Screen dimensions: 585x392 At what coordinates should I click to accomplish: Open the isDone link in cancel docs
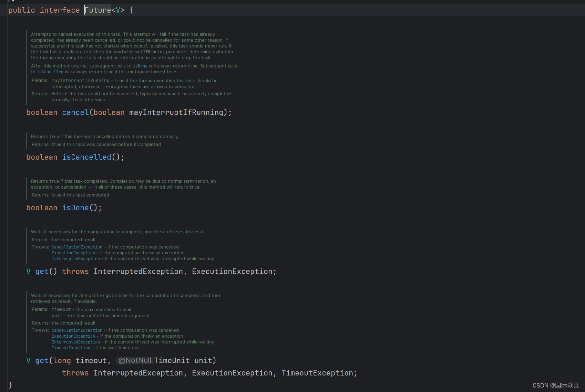point(140,66)
